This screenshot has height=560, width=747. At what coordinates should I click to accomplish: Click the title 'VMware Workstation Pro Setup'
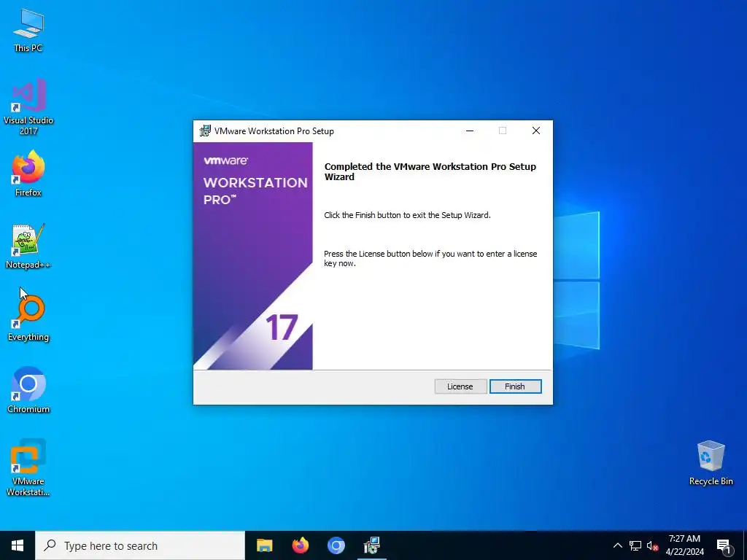(x=274, y=131)
